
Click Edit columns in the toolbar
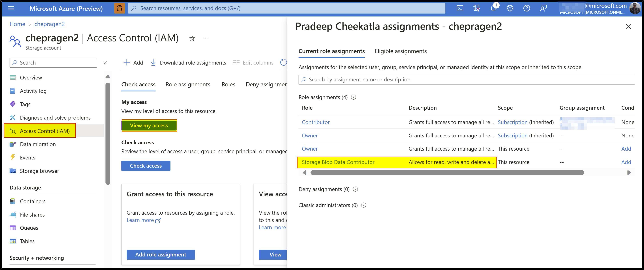pyautogui.click(x=253, y=63)
